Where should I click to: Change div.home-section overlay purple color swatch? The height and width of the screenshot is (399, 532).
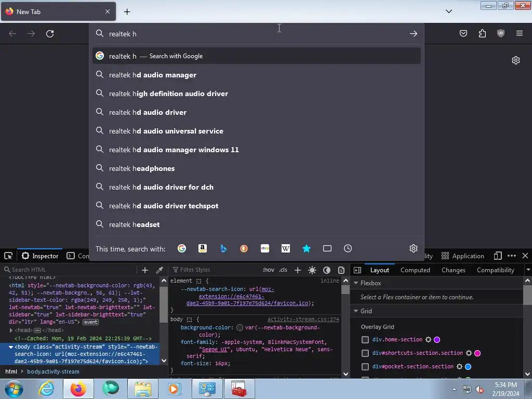point(437,340)
